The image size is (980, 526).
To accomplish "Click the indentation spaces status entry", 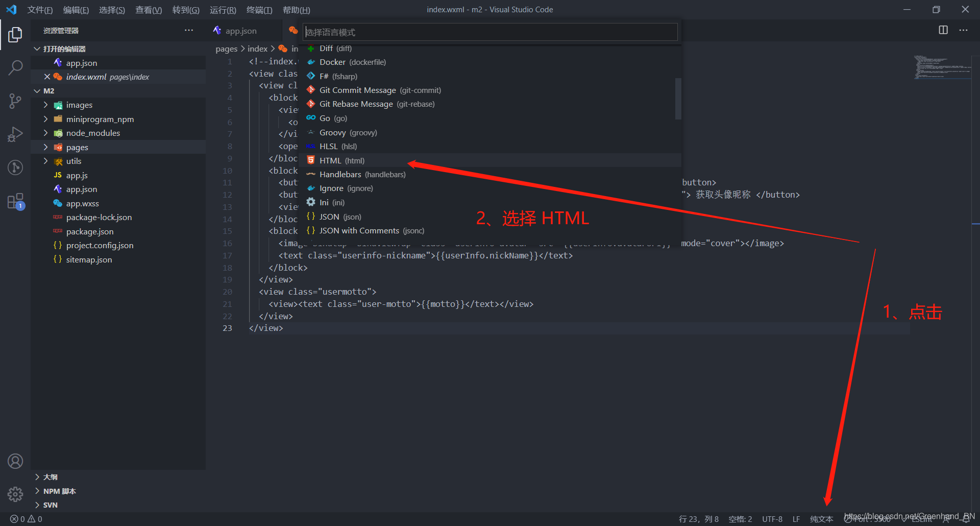I will (740, 519).
